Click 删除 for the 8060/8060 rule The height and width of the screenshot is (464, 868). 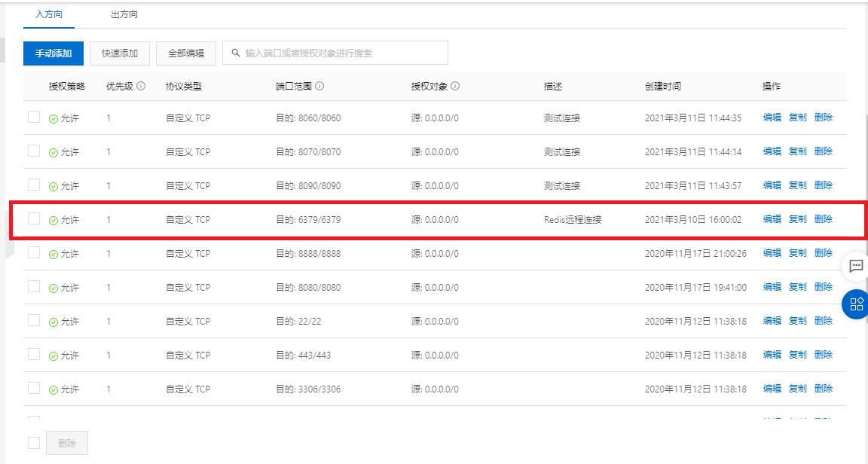click(823, 118)
